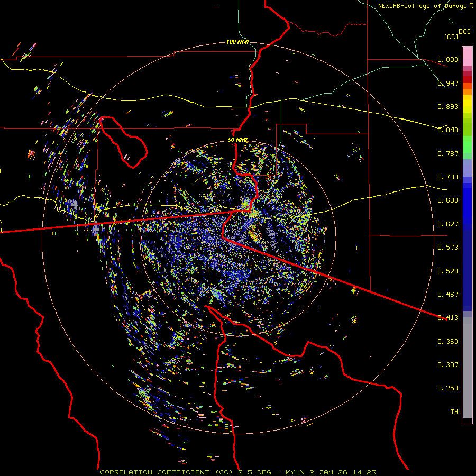Click the 0.840 scale value
Viewport: 476px width, 476px height.
click(x=448, y=130)
